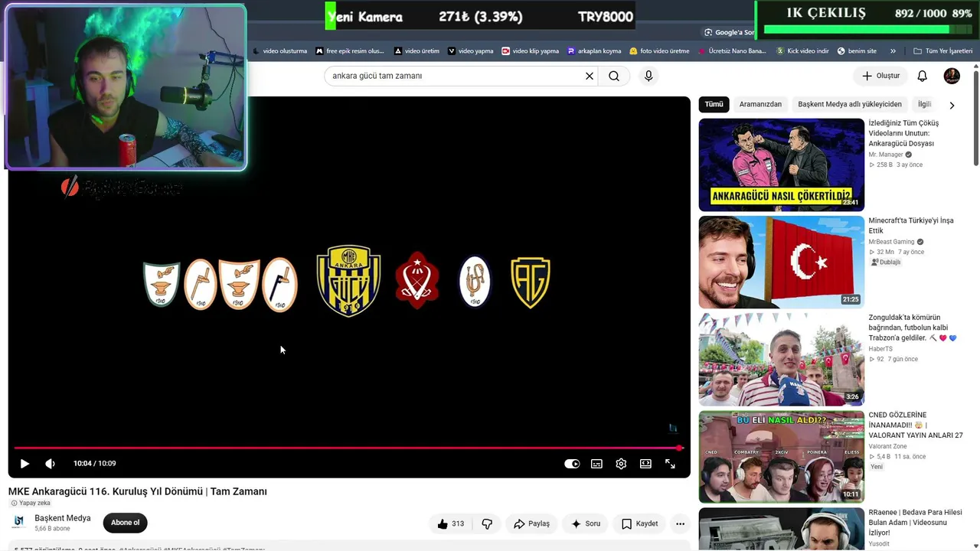This screenshot has height=551, width=980.
Task: Save the video with the Kaydet button
Action: (639, 524)
